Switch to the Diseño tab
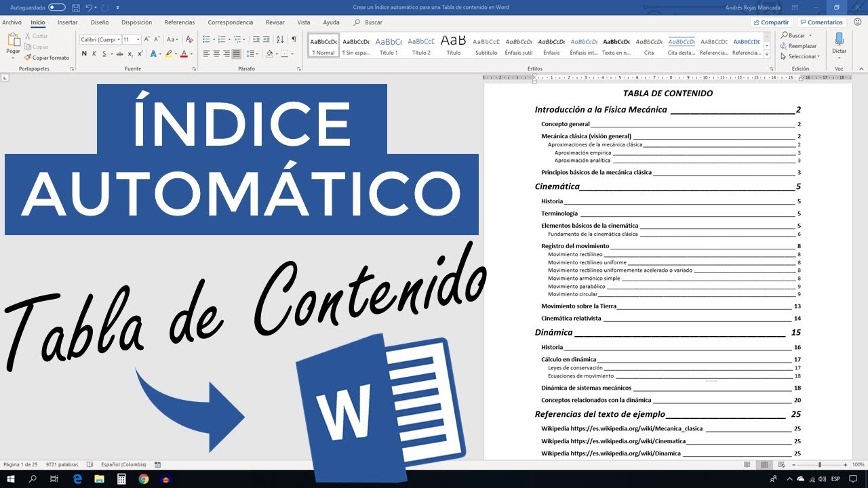Viewport: 868px width, 488px height. coord(100,22)
